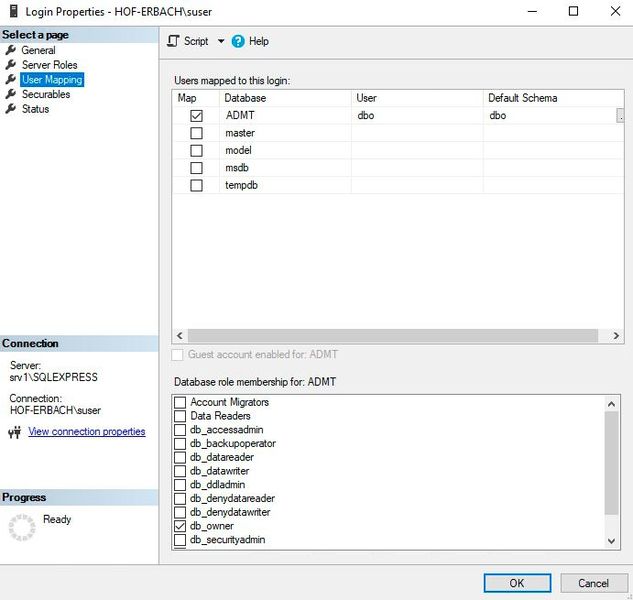This screenshot has width=633, height=600.
Task: Enable the db_securityadmin role
Action: pos(180,540)
